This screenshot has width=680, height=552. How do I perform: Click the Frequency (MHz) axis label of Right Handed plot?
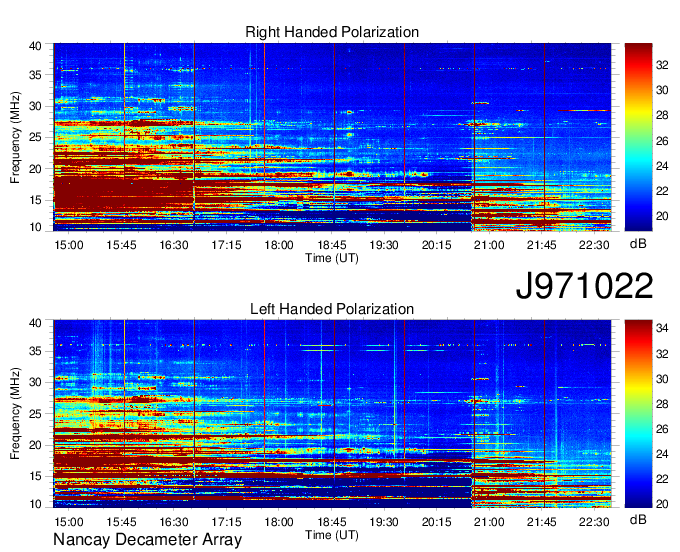[x=15, y=137]
